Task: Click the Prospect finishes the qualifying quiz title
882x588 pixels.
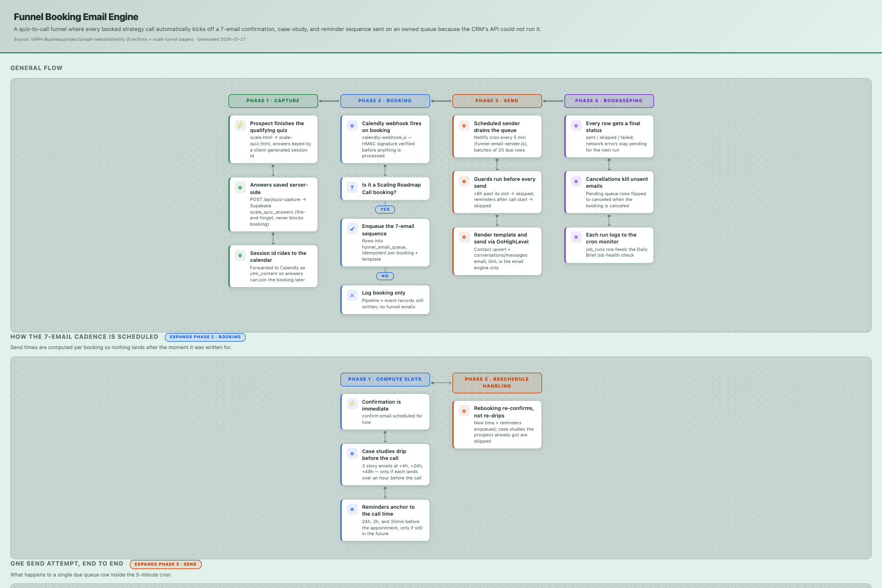Action: (277, 127)
